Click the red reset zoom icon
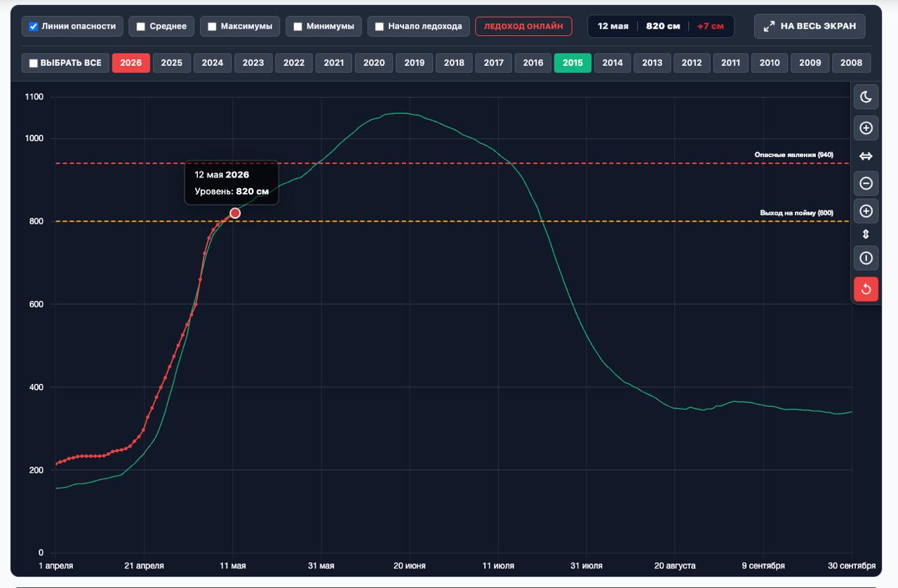898x588 pixels. pyautogui.click(x=866, y=289)
